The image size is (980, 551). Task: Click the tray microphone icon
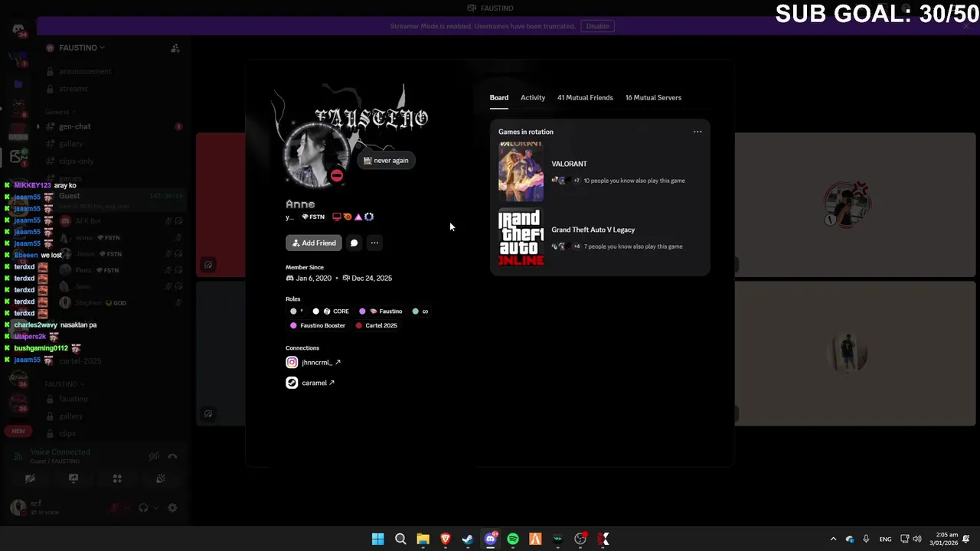point(866,539)
